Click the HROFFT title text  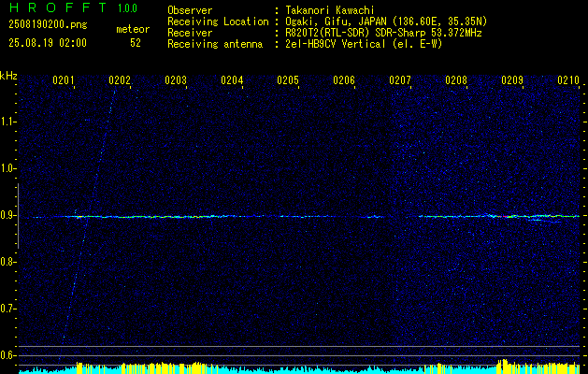[x=58, y=7]
